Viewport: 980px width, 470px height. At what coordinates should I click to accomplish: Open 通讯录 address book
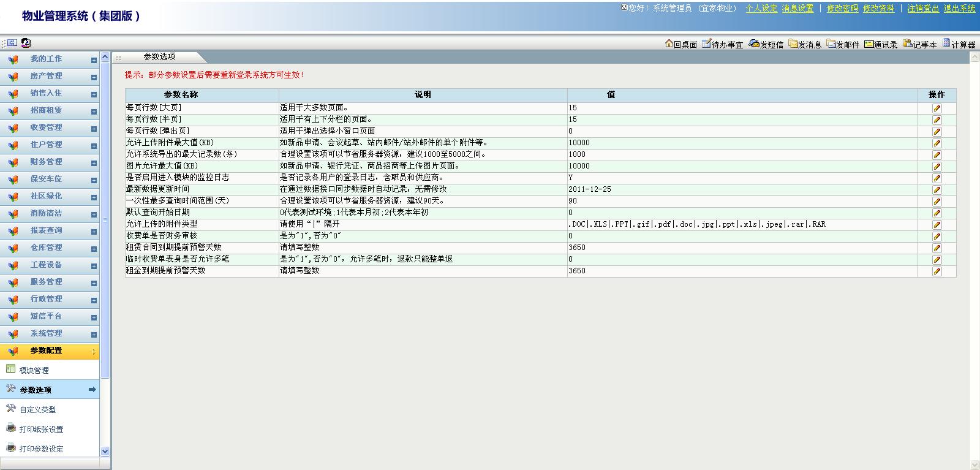(x=881, y=44)
